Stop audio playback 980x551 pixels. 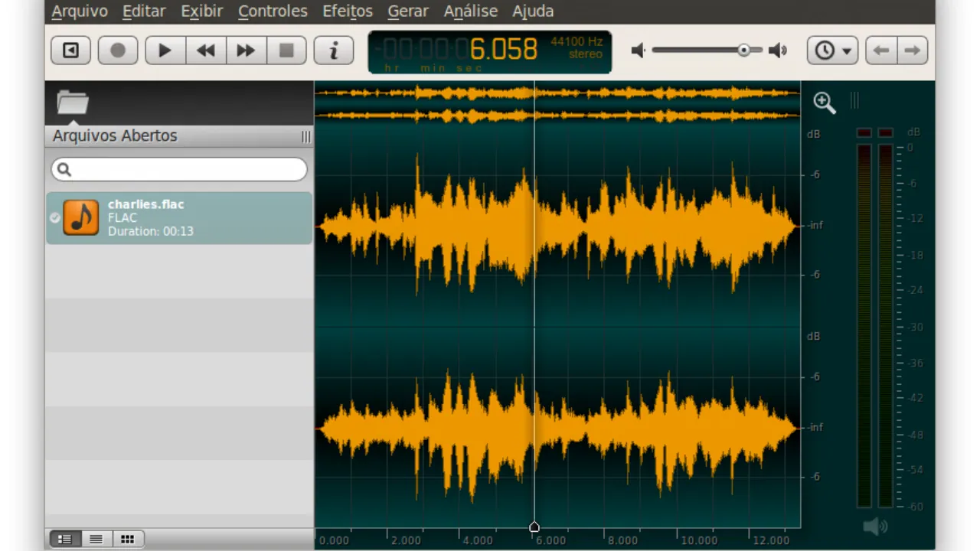286,51
